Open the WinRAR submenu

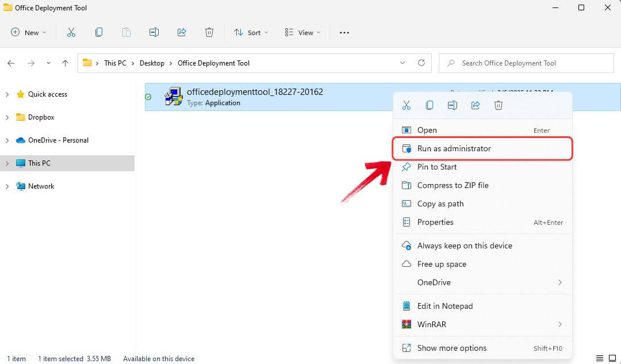[482, 324]
